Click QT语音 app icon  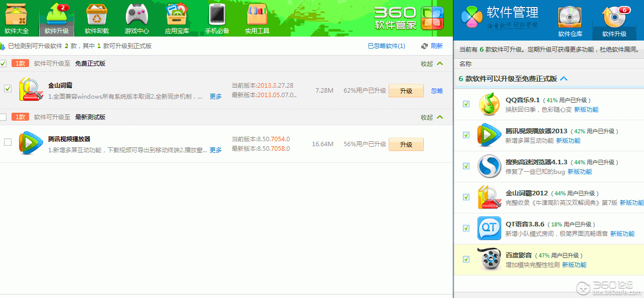click(489, 228)
